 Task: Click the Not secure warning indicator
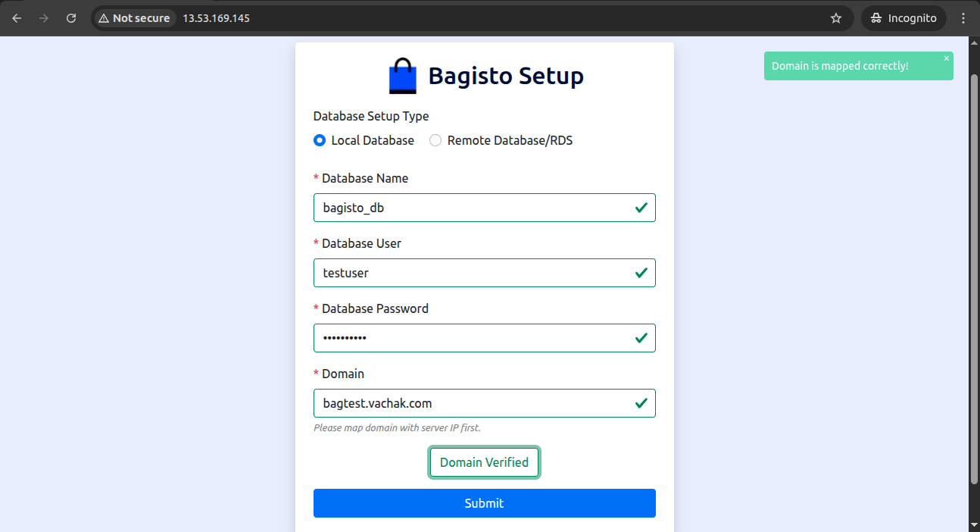(134, 18)
